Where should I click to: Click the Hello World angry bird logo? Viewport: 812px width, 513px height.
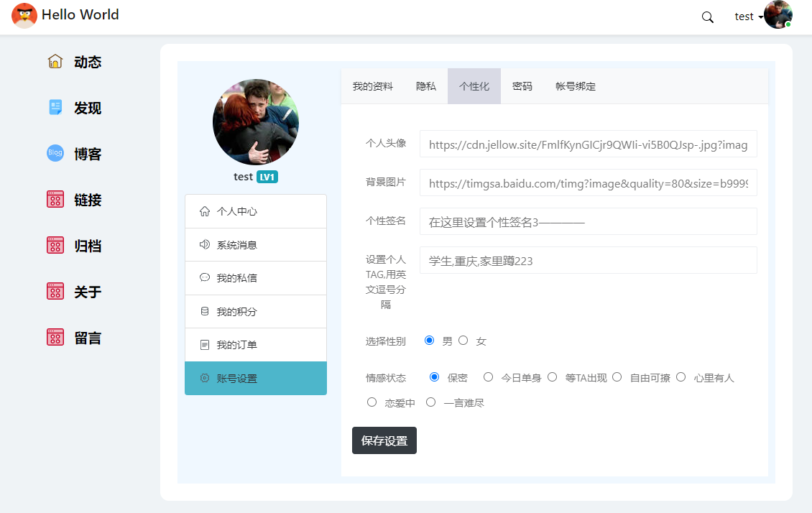24,15
